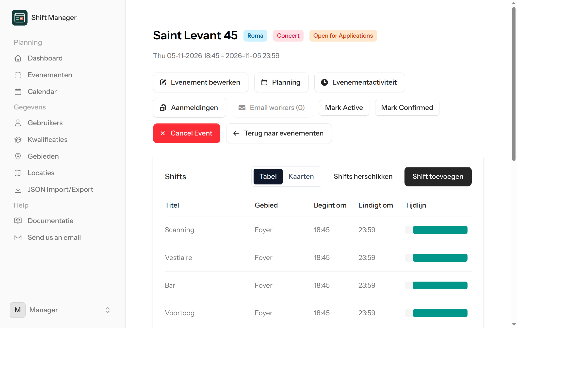This screenshot has width=565, height=392.
Task: Click the Concert type badge
Action: pyautogui.click(x=288, y=36)
